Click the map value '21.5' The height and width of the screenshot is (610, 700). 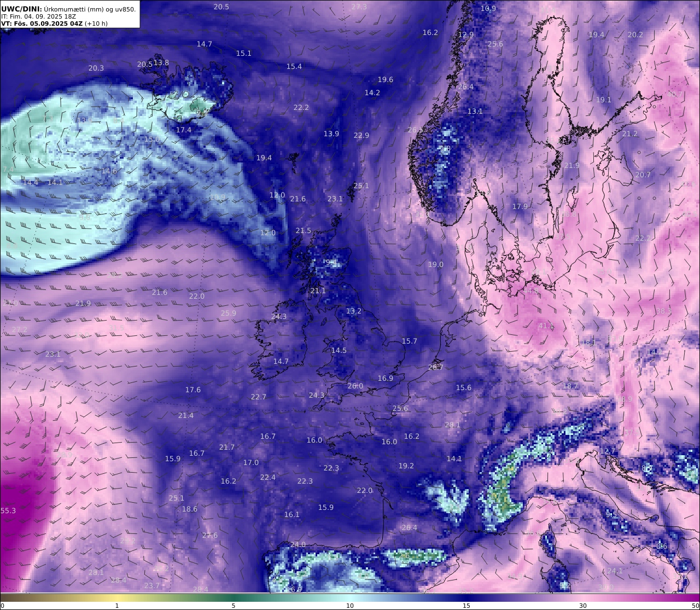304,231
